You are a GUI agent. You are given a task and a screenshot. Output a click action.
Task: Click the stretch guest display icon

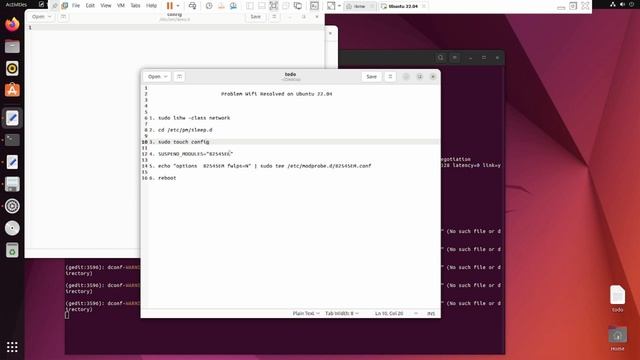point(331,6)
